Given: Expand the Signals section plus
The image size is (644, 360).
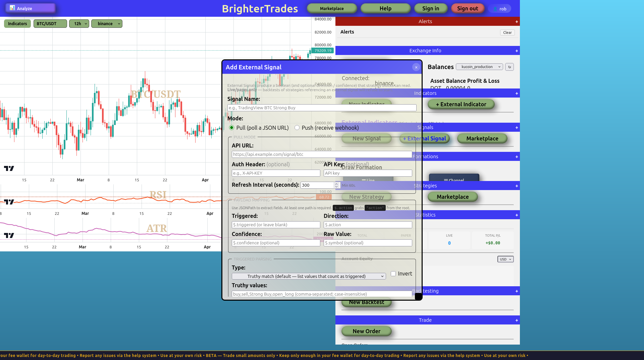Looking at the screenshot, I should pos(517,128).
